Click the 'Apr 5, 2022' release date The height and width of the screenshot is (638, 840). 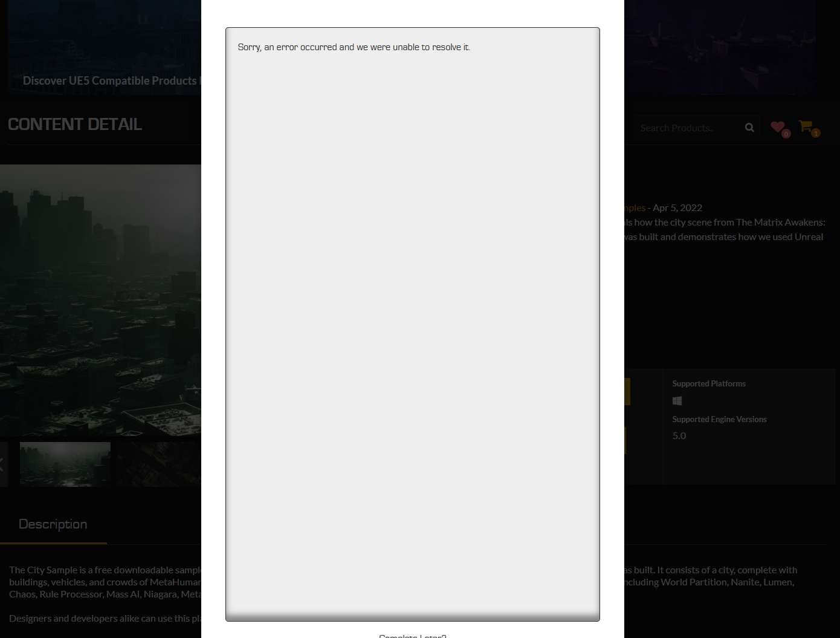pos(677,208)
